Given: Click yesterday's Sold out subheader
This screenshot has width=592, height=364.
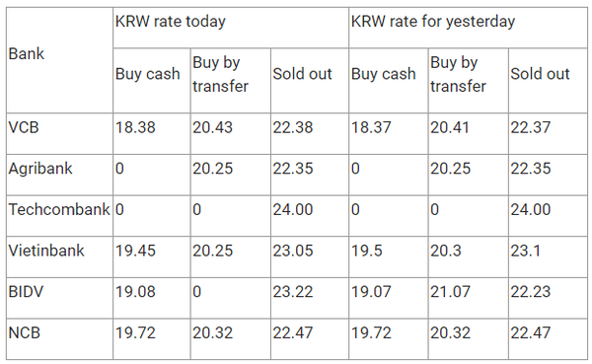Looking at the screenshot, I should click(x=540, y=74).
